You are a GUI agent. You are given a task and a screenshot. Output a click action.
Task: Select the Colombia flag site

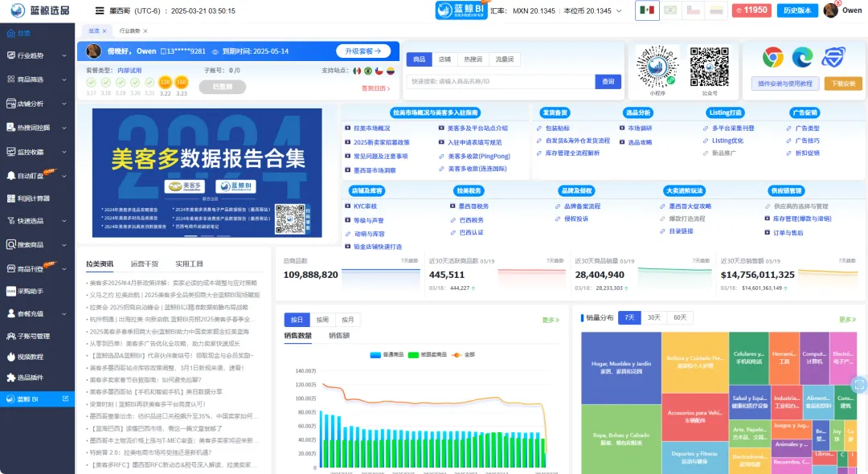(x=717, y=10)
